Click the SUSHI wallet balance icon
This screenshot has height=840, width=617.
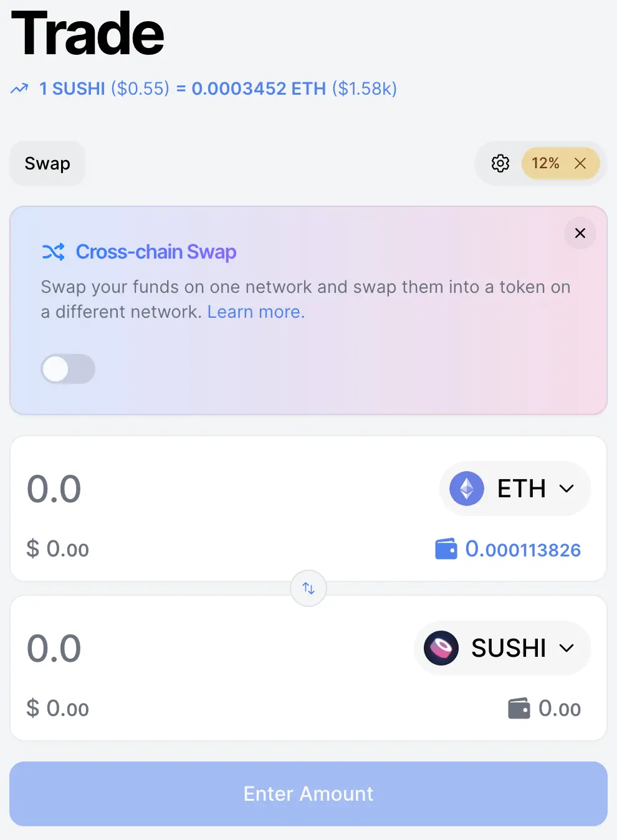pos(519,709)
